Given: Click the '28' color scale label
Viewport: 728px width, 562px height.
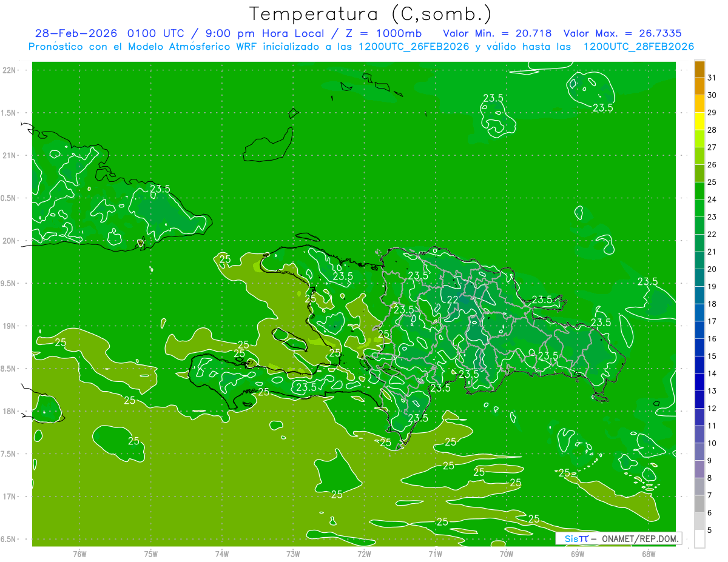Looking at the screenshot, I should point(712,130).
